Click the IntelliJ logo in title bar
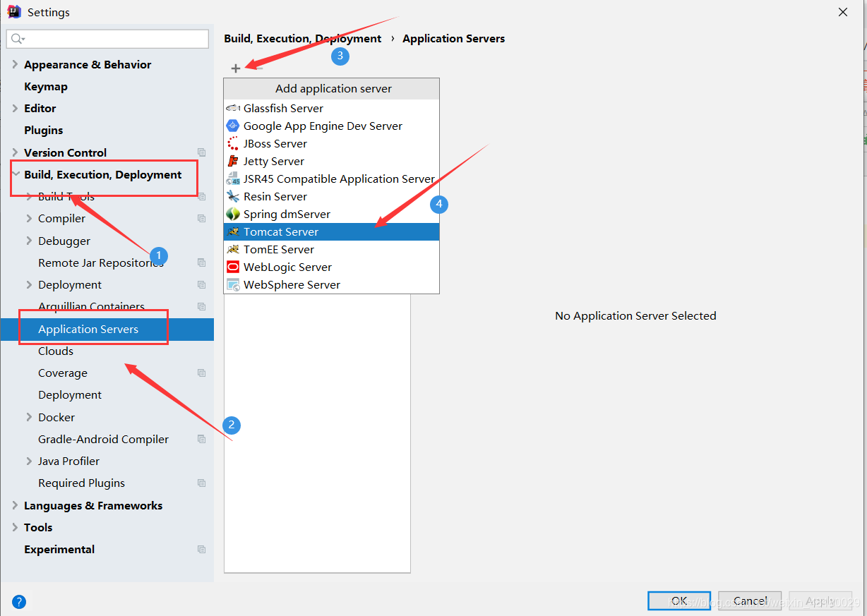Screen dimensions: 867x616 coord(14,12)
